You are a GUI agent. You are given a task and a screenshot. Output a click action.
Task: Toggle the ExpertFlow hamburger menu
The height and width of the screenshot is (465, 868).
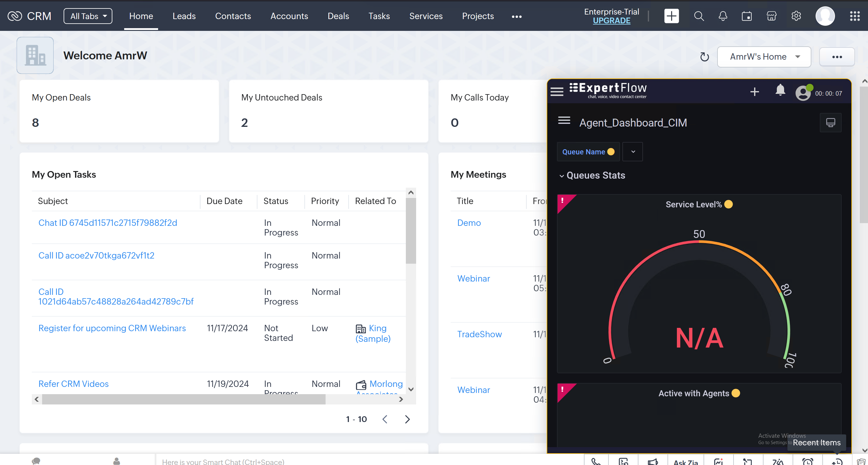click(x=557, y=91)
